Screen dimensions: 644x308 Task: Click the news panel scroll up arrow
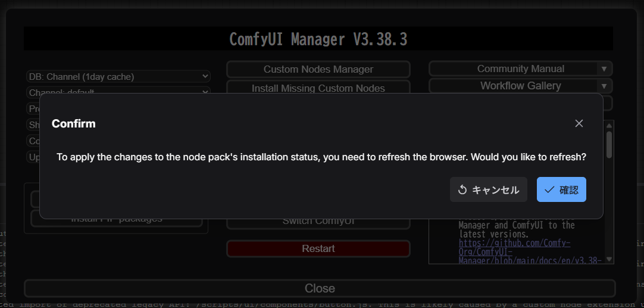click(x=609, y=125)
